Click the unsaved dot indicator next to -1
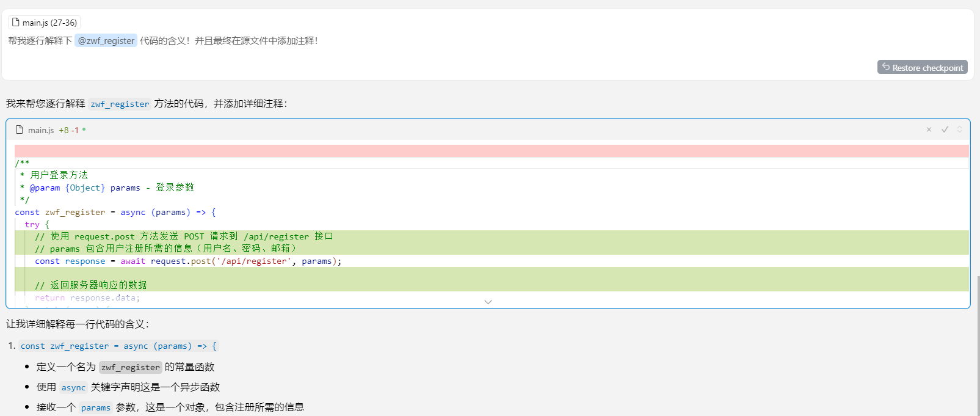The height and width of the screenshot is (416, 980). point(84,130)
